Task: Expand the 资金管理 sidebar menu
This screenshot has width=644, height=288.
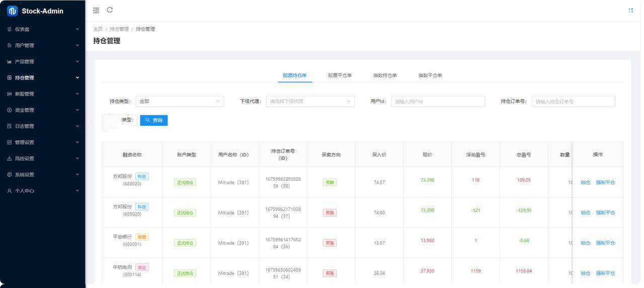Action: (x=42, y=110)
